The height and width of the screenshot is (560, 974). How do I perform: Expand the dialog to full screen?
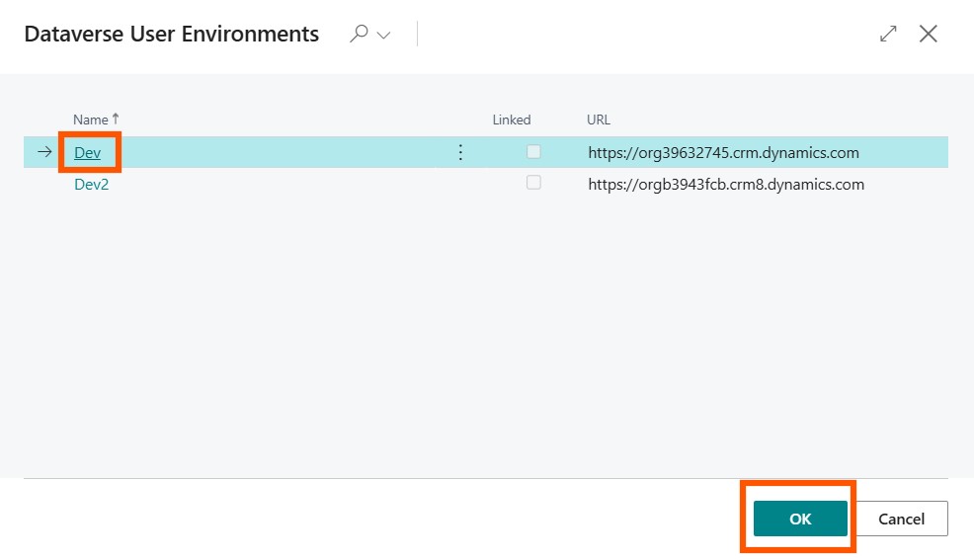click(888, 34)
